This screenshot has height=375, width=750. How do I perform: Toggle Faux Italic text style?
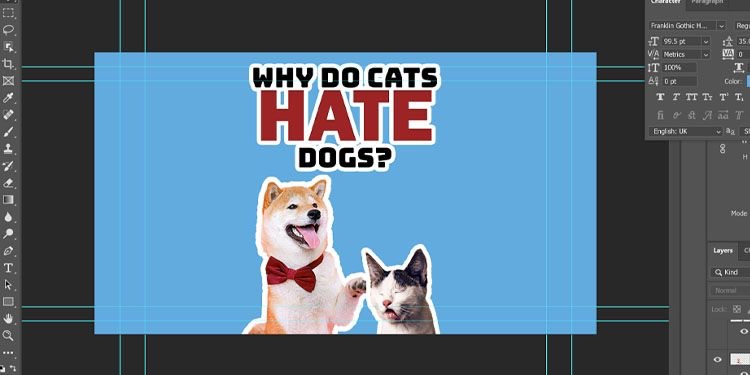676,97
